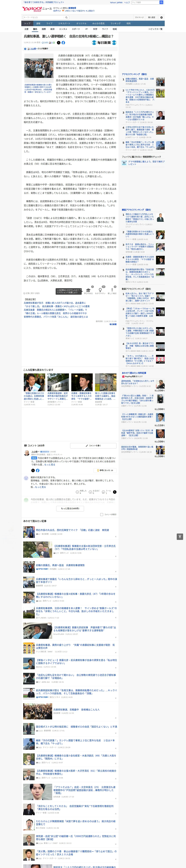Click the デマや誤情報 2024 badge icon
Viewport: 186px width, 868px height.
pyautogui.click(x=124, y=163)
